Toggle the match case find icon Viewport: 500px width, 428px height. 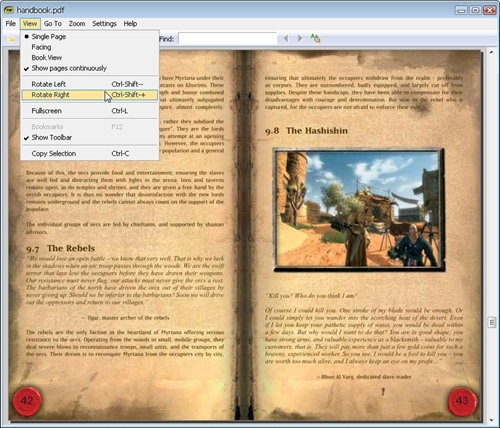click(x=315, y=39)
